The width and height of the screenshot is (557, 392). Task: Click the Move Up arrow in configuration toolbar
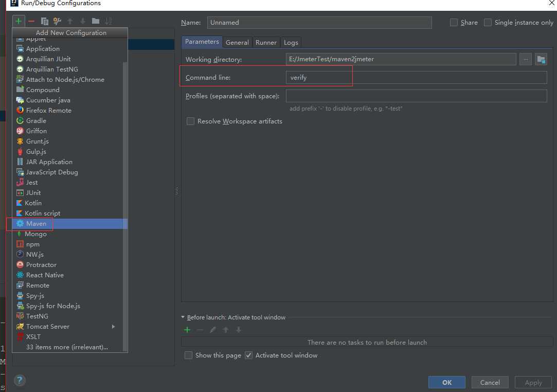(70, 21)
